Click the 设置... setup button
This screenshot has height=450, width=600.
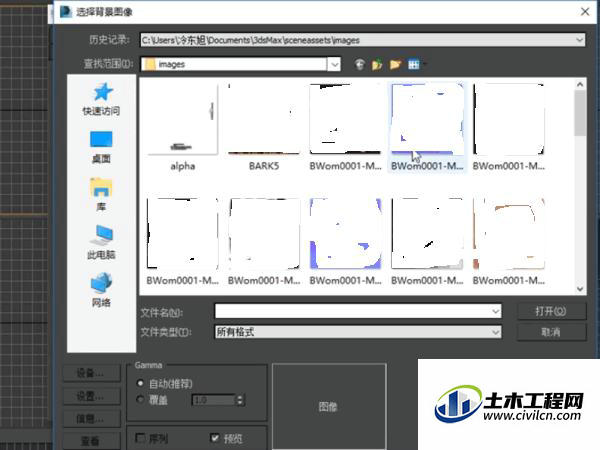click(x=91, y=396)
